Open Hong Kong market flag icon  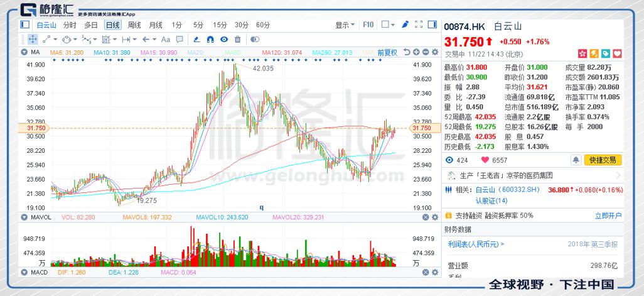pyautogui.click(x=582, y=53)
